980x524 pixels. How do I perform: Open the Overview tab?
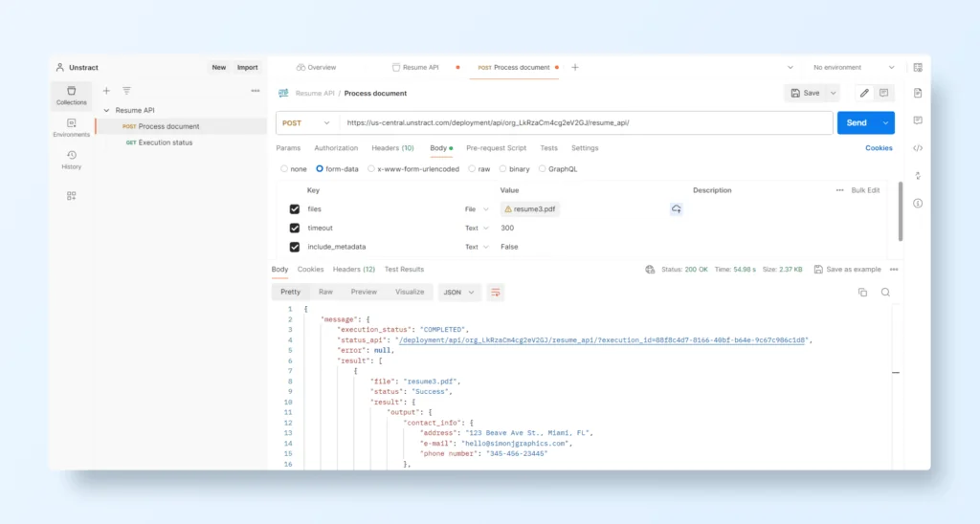click(316, 68)
